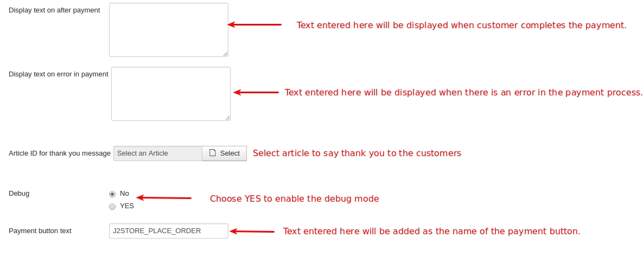Select the No radio button for Debug
The height and width of the screenshot is (257, 644).
(112, 194)
